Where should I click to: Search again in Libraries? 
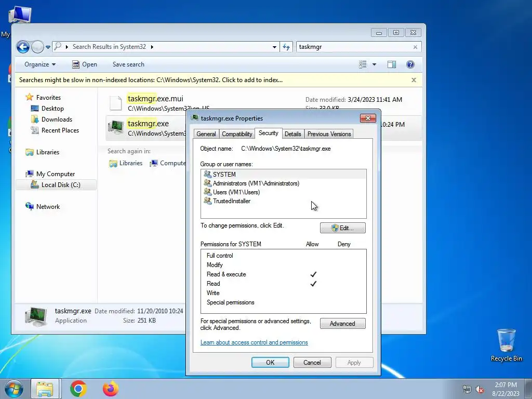tap(126, 163)
